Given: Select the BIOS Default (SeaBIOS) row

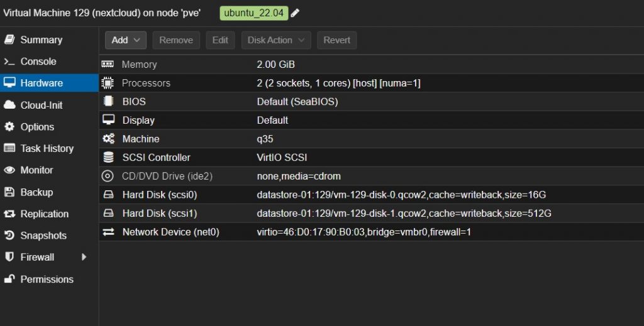Looking at the screenshot, I should tap(371, 102).
